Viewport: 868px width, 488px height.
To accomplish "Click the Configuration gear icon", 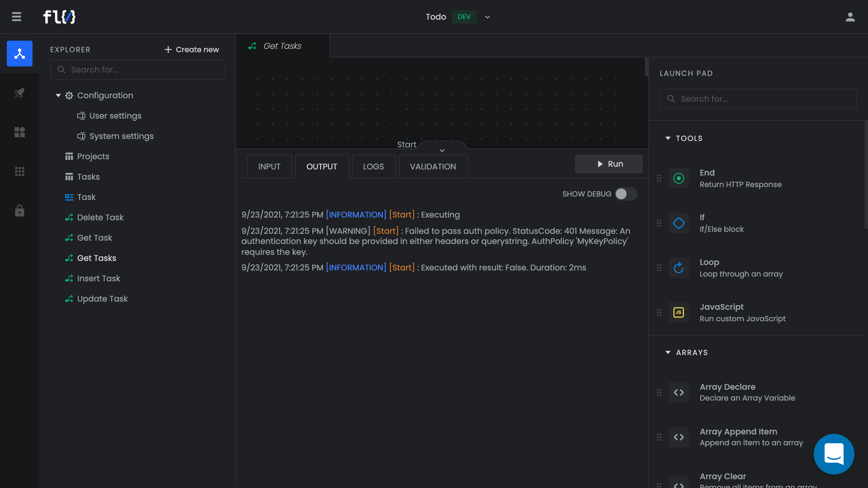I will [x=69, y=96].
